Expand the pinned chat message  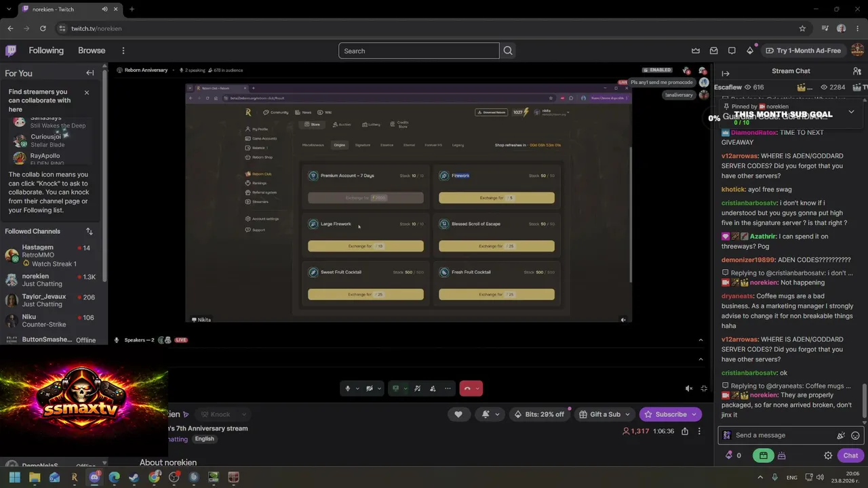click(851, 112)
